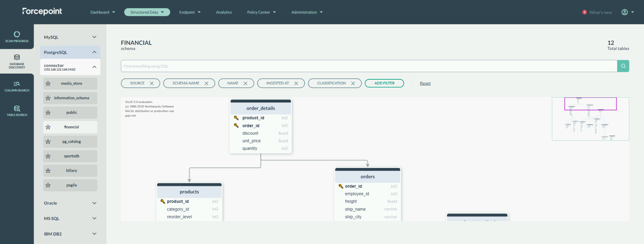
Task: Click the search magnifier button
Action: pos(623,66)
